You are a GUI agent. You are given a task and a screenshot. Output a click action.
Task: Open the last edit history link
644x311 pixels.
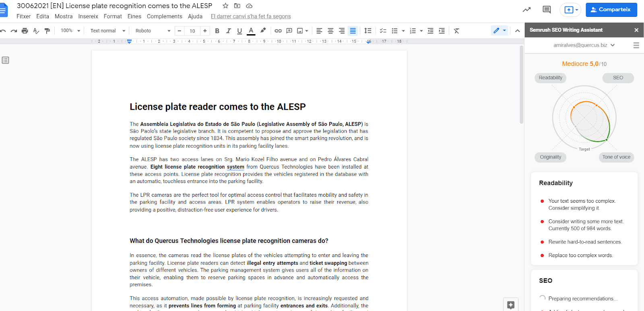point(251,16)
